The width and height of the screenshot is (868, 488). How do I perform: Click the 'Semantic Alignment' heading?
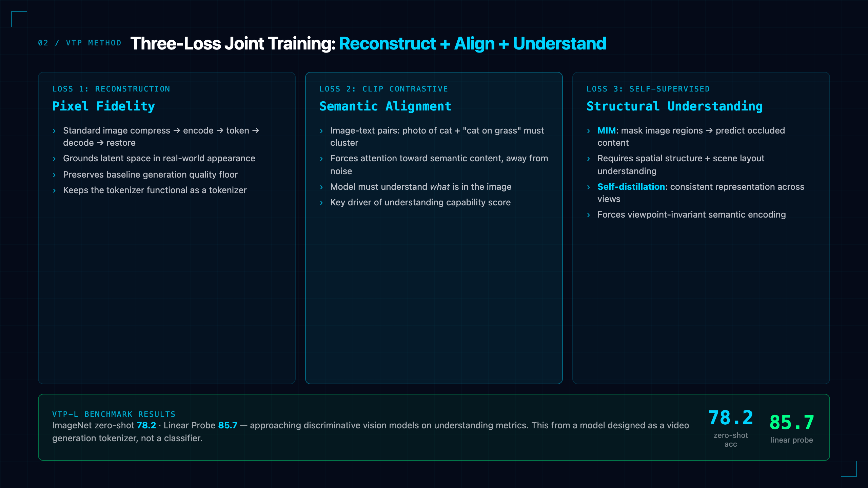[385, 106]
